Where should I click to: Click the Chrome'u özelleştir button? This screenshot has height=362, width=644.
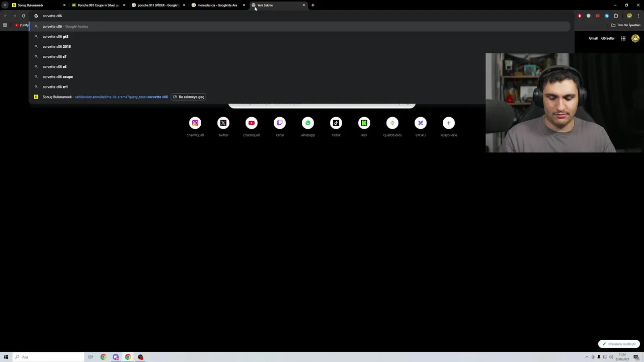tap(619, 344)
